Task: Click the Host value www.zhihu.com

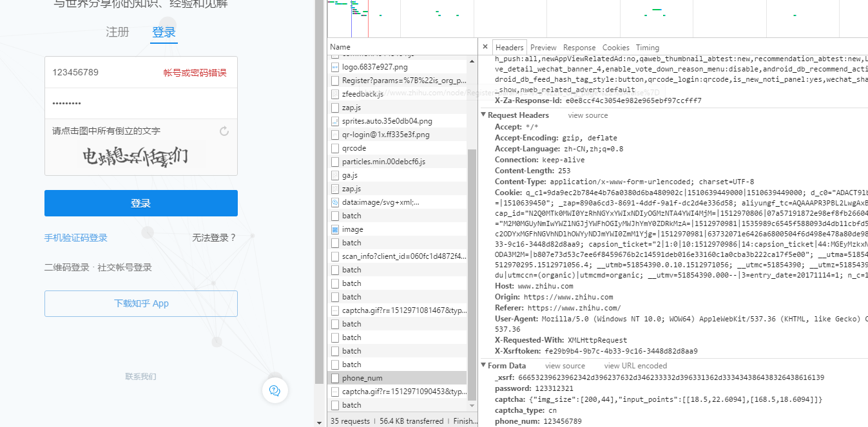Action: coord(545,286)
